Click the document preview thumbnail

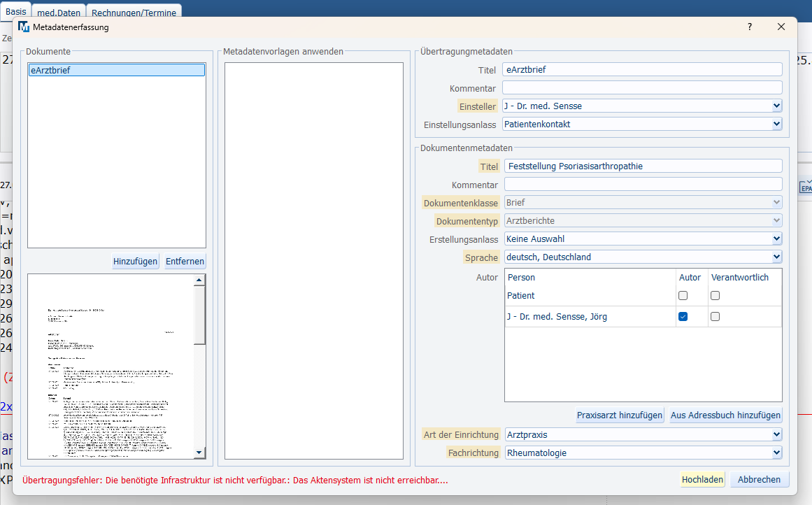[111, 367]
